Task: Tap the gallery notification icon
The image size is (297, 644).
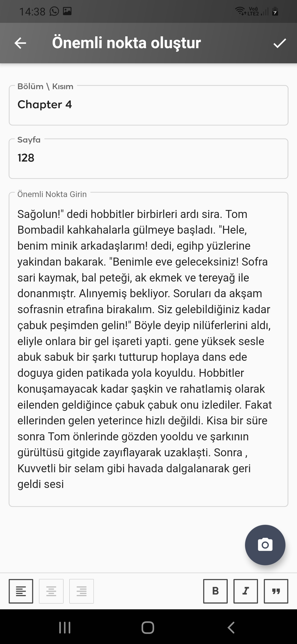Action: (67, 11)
